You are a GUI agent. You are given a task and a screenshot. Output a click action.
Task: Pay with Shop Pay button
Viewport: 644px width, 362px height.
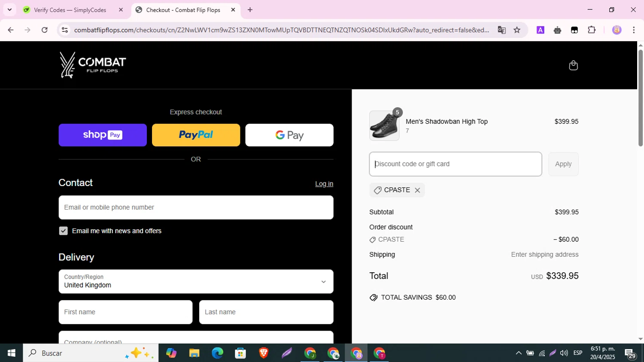click(103, 135)
